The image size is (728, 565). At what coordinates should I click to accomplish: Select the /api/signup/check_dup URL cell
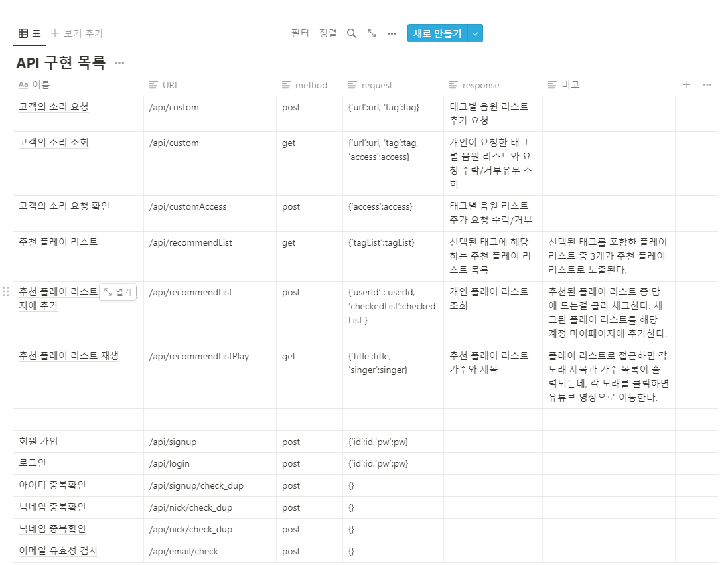pyautogui.click(x=210, y=485)
